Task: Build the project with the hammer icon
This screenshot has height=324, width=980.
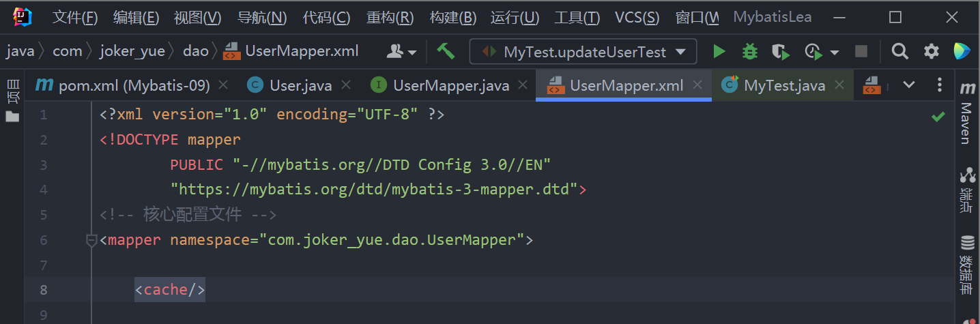Action: pos(446,51)
